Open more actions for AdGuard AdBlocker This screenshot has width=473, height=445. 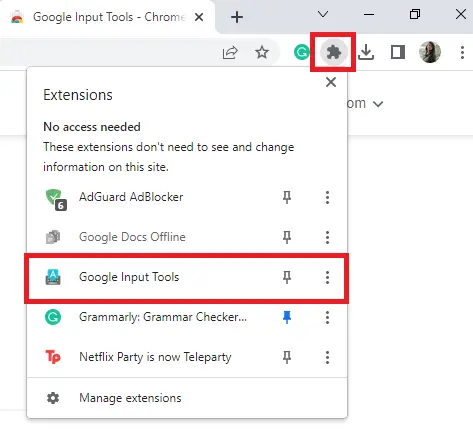coord(327,197)
